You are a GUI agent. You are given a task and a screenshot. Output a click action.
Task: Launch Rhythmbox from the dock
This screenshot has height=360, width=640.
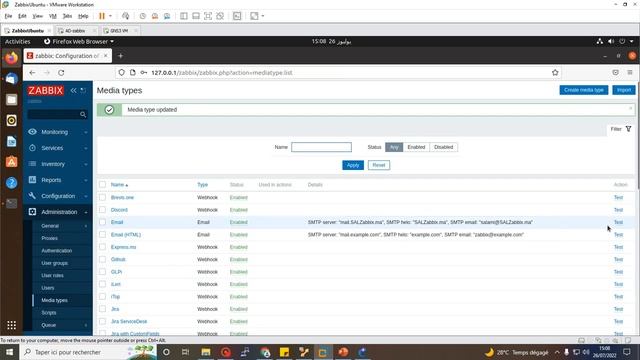click(11, 120)
